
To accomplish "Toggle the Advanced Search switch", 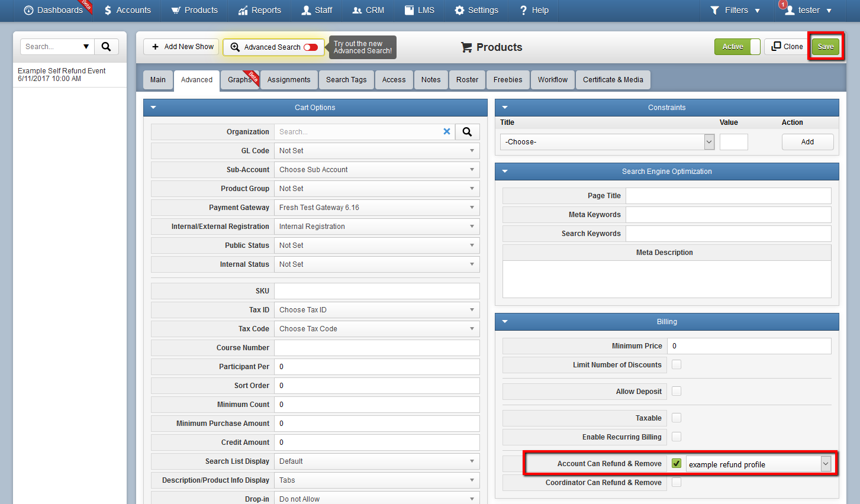I will point(311,47).
